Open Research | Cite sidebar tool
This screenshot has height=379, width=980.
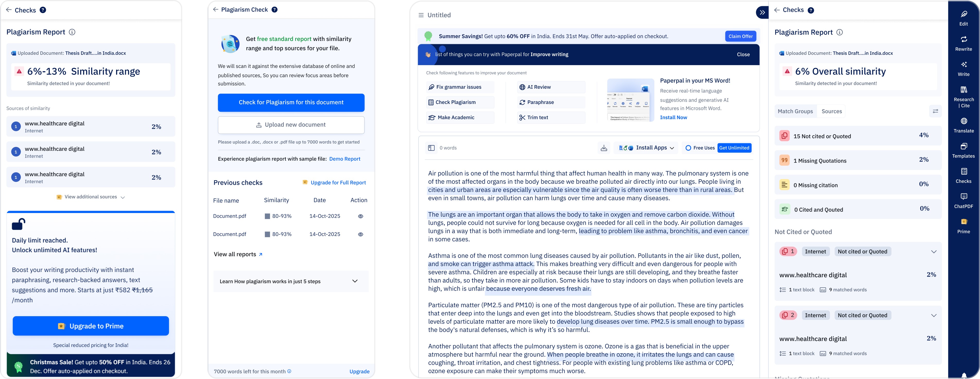point(963,96)
